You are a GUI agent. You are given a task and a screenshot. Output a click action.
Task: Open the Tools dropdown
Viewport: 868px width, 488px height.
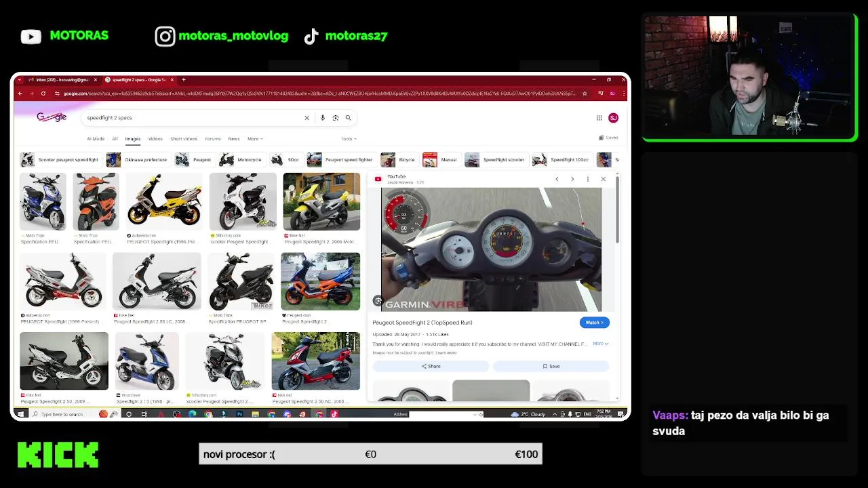349,139
